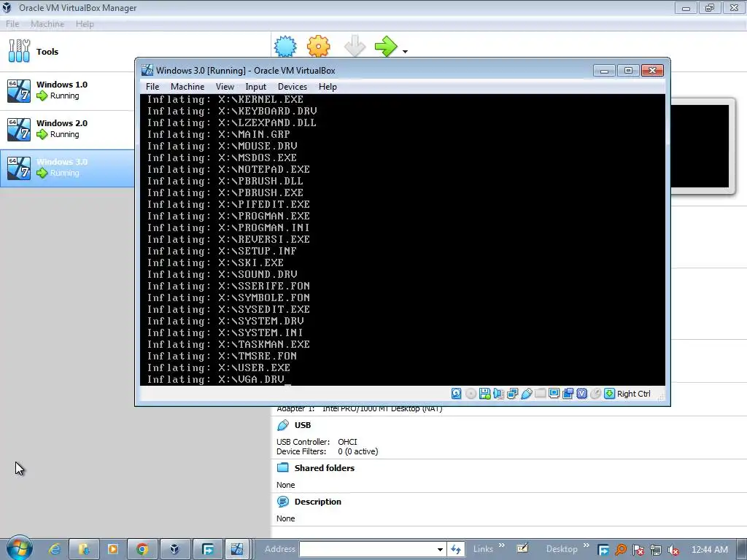Click the green Show arrow toolbar button
Viewport: 747px width, 560px height.
click(x=386, y=46)
